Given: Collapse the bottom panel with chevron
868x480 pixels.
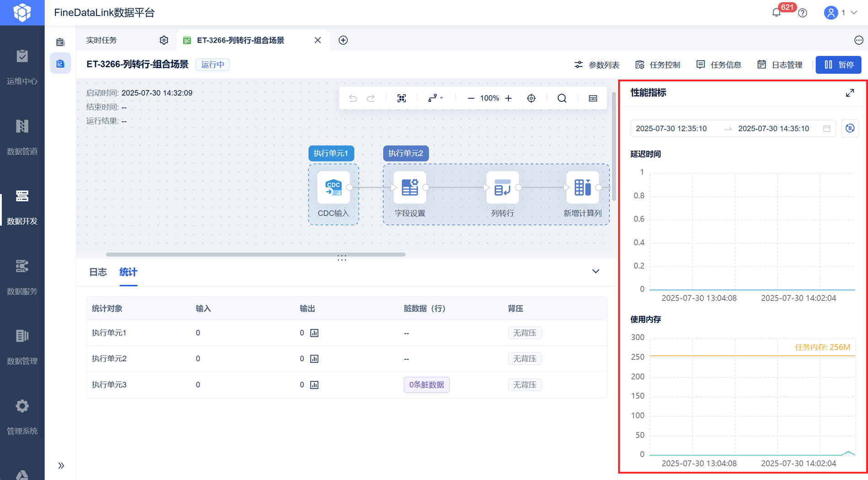Looking at the screenshot, I should coord(596,272).
